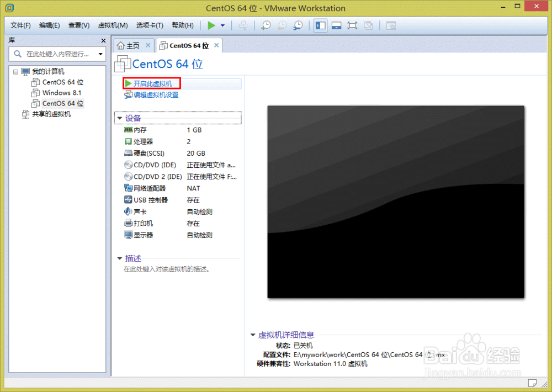Click the 显示器 display icon
Image resolution: width=552 pixels, height=392 pixels.
[x=128, y=235]
